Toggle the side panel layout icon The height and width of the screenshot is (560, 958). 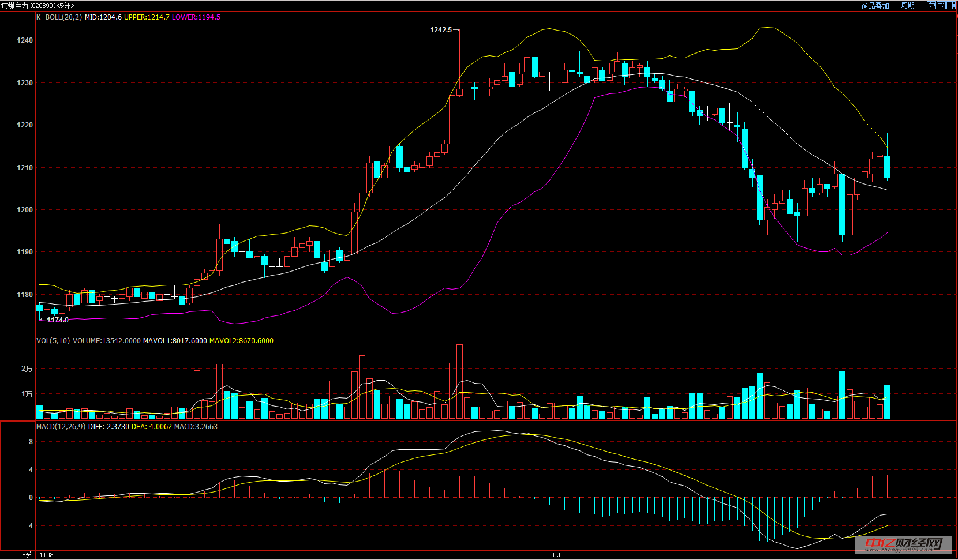point(950,5)
